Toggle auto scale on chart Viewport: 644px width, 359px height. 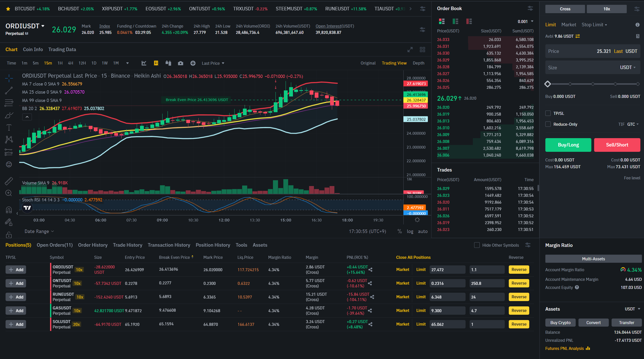pyautogui.click(x=423, y=231)
